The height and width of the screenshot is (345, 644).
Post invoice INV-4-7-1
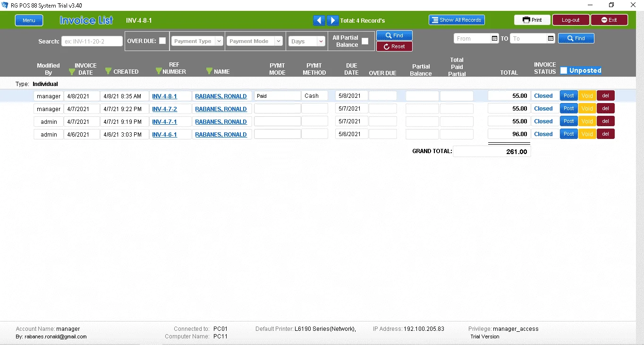[x=569, y=121]
